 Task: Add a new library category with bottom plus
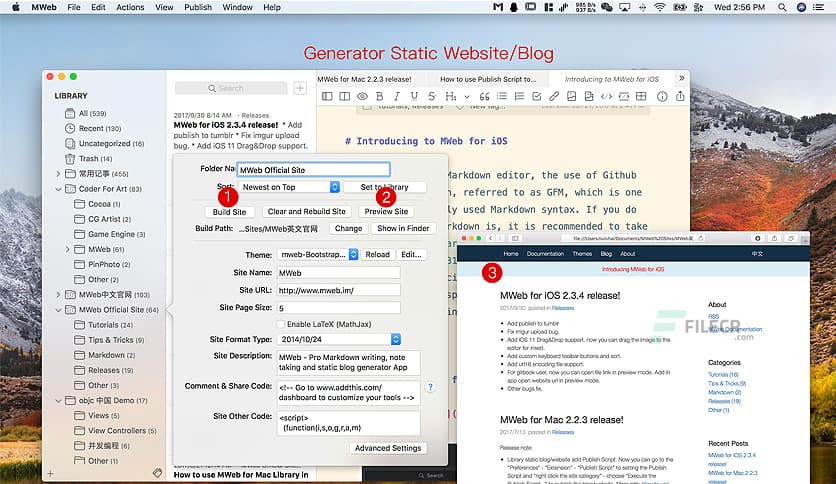pos(50,473)
